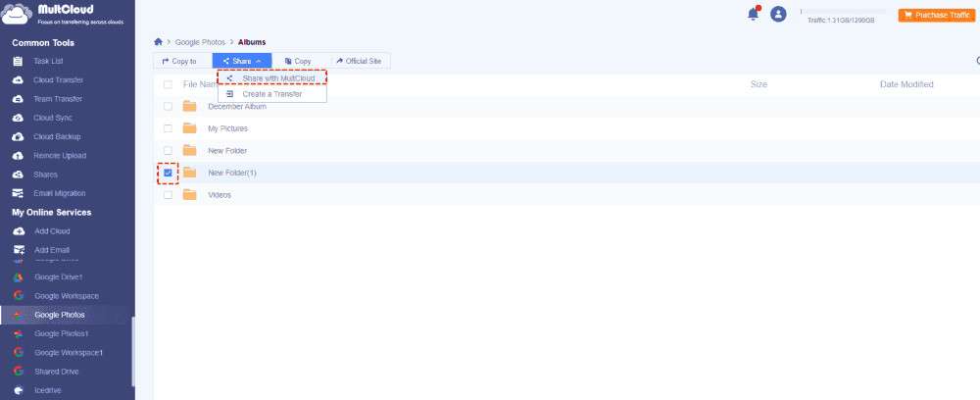Image resolution: width=980 pixels, height=400 pixels.
Task: Open the New Folder(1) name
Action: pyautogui.click(x=232, y=173)
